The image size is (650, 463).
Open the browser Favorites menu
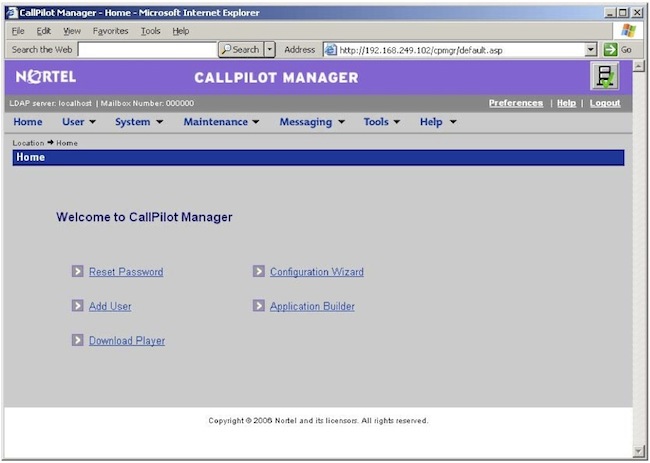click(110, 31)
